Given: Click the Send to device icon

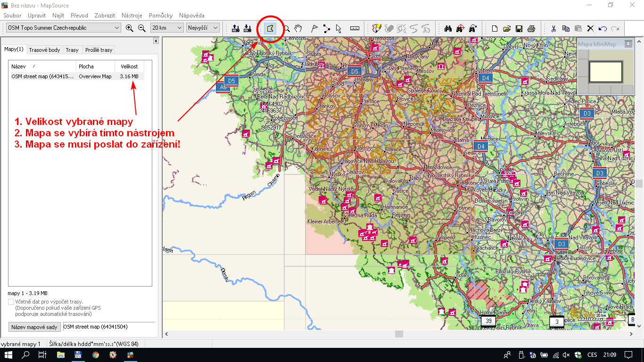Looking at the screenshot, I should coord(235,28).
